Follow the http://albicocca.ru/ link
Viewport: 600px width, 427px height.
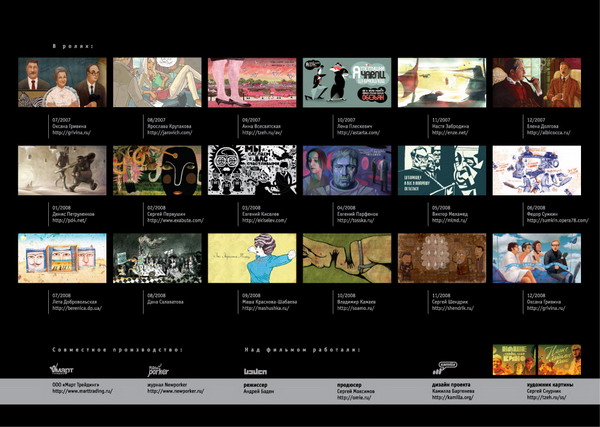coord(548,133)
